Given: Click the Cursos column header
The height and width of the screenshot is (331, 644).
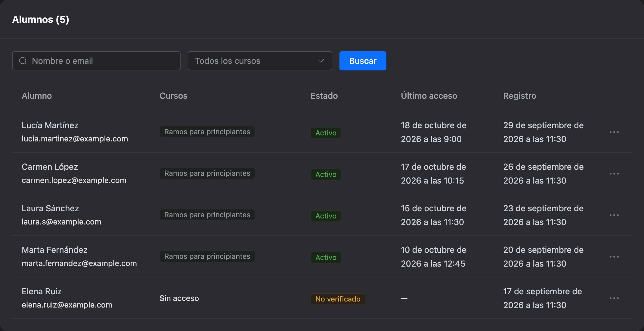Looking at the screenshot, I should coord(173,96).
